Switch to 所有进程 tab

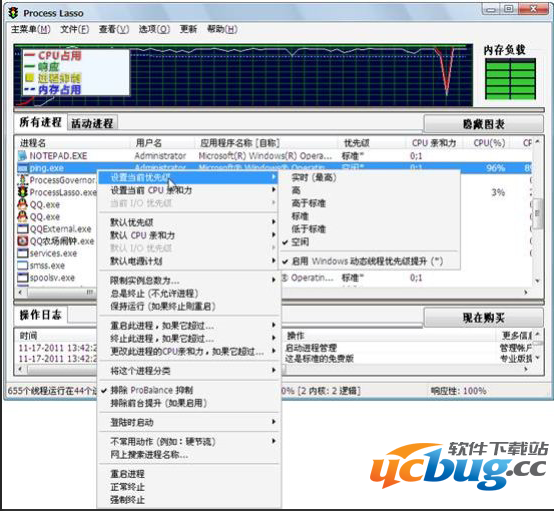pyautogui.click(x=40, y=122)
